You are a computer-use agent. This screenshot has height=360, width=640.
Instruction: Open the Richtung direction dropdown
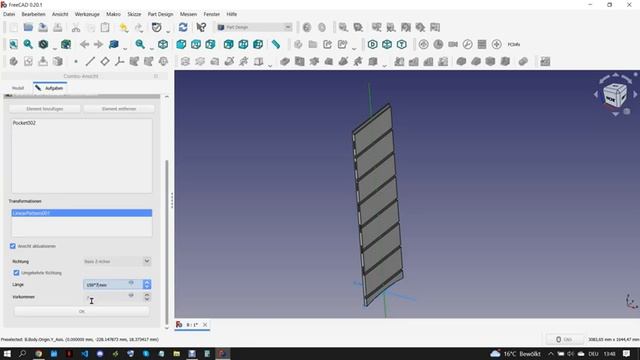pos(117,261)
